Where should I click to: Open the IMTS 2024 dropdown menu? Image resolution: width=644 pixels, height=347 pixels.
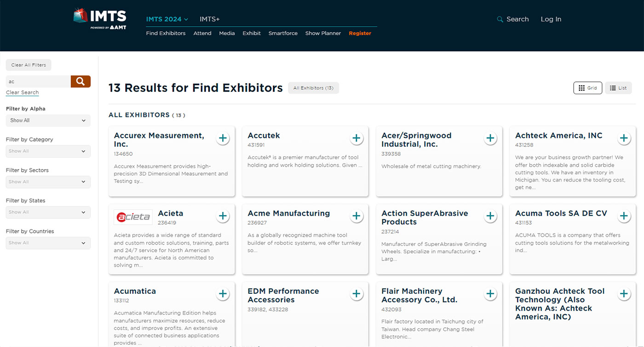[x=167, y=19]
